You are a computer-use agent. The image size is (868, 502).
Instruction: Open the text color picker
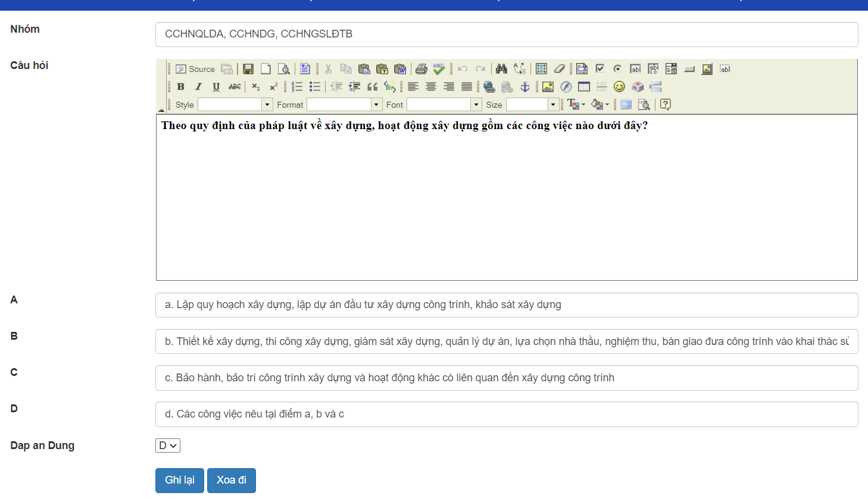click(x=576, y=105)
